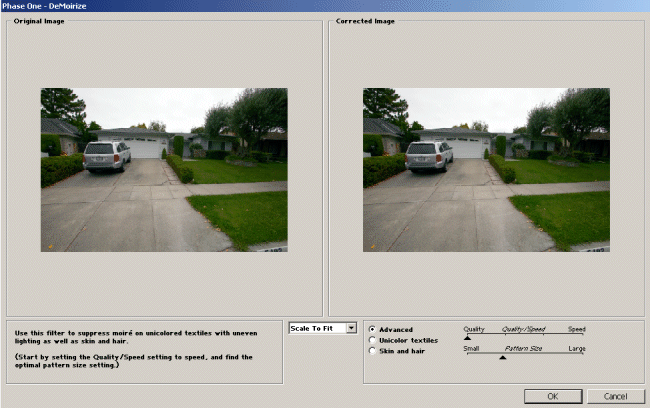This screenshot has width=650, height=408.
Task: Dismiss dialog with the Cancel button
Action: point(616,396)
